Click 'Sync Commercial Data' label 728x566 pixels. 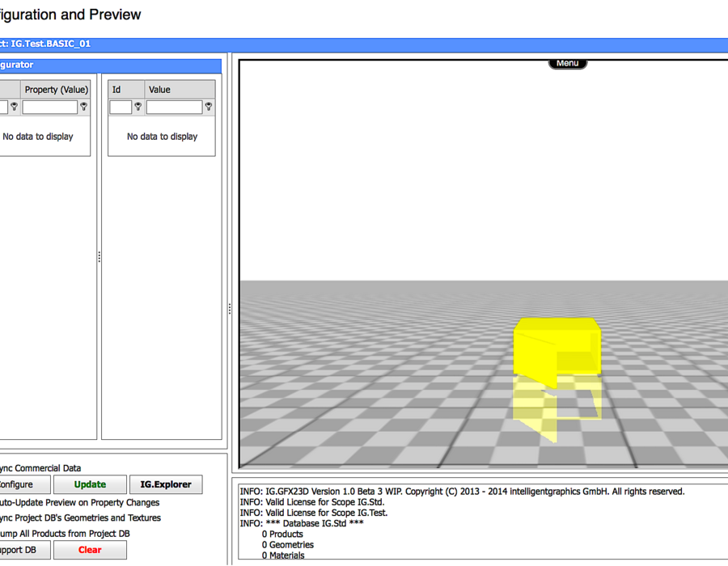40,468
